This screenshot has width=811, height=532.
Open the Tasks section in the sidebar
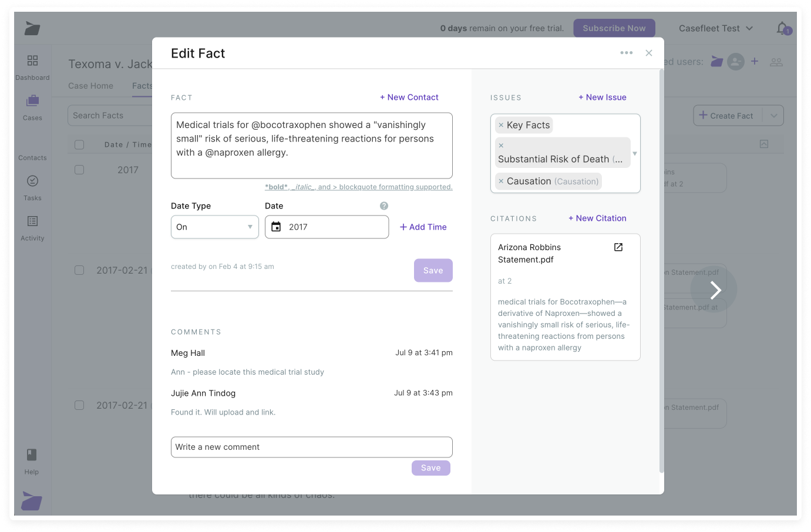coord(32,188)
